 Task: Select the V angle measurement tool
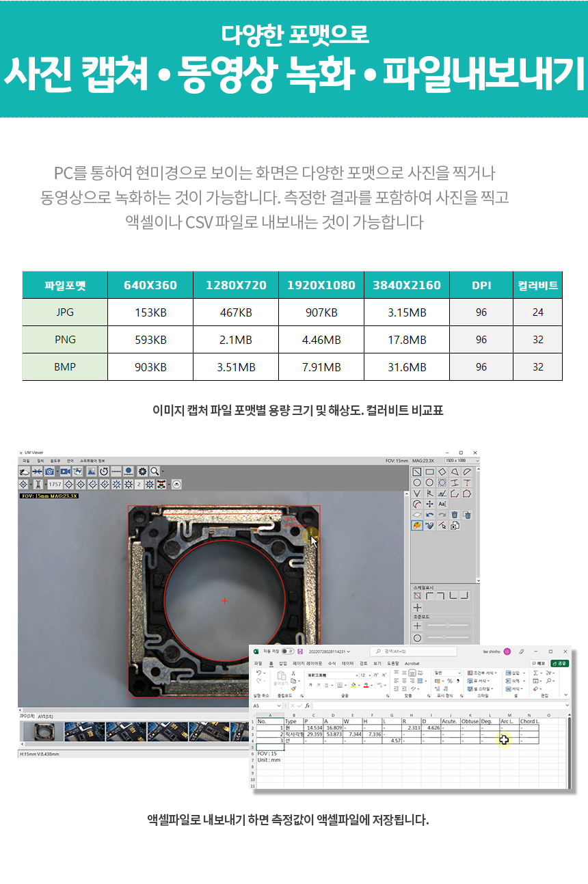417,493
